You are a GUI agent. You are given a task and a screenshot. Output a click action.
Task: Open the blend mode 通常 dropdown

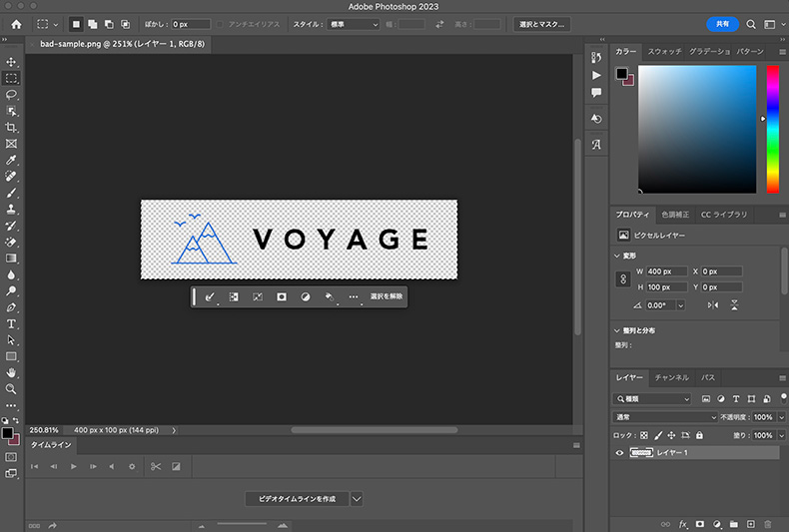coord(665,416)
